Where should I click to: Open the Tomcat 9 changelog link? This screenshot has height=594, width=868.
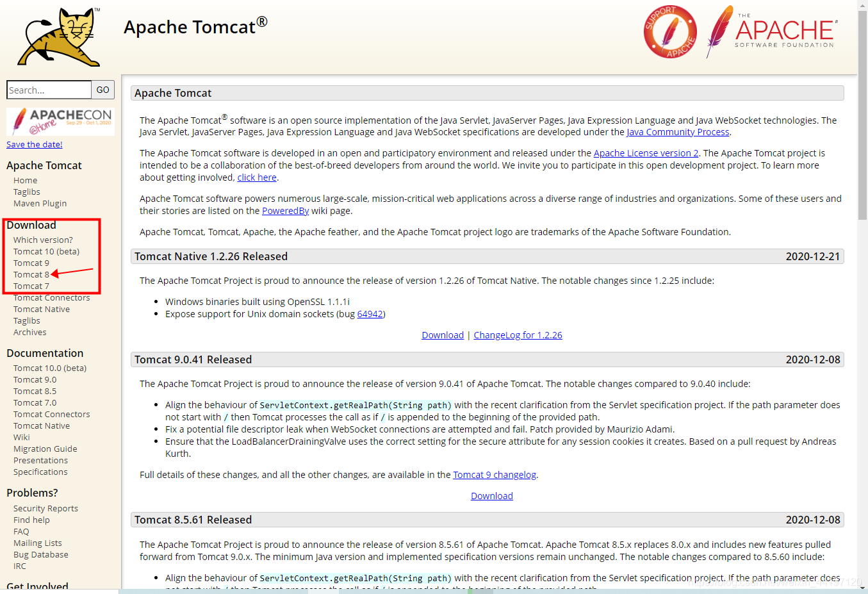coord(495,475)
